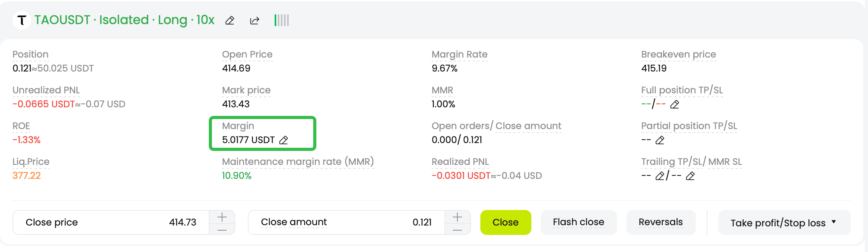This screenshot has width=868, height=252.
Task: Click the edit pencil next to 10x leverage
Action: 230,21
